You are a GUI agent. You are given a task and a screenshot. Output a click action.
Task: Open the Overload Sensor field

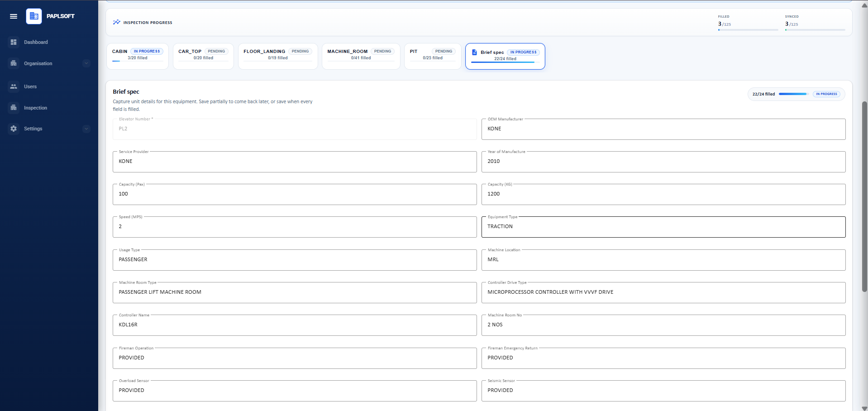pos(295,391)
